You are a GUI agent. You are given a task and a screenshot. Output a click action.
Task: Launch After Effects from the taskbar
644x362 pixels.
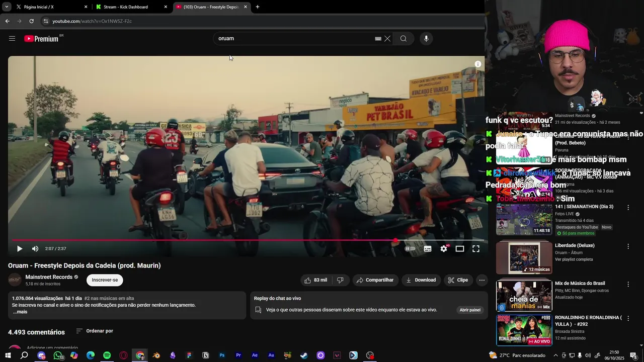click(x=255, y=355)
